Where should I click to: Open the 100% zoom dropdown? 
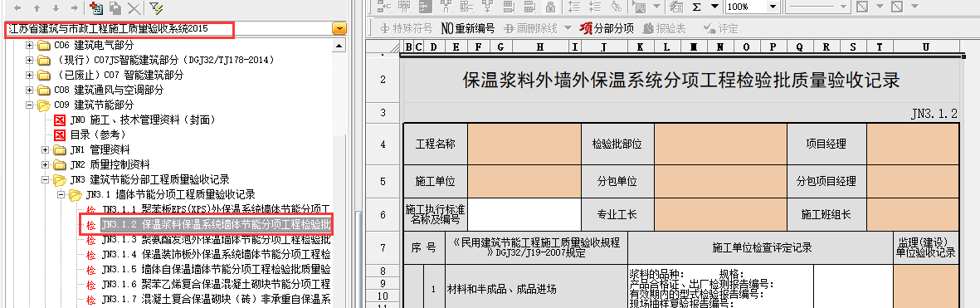[x=773, y=7]
